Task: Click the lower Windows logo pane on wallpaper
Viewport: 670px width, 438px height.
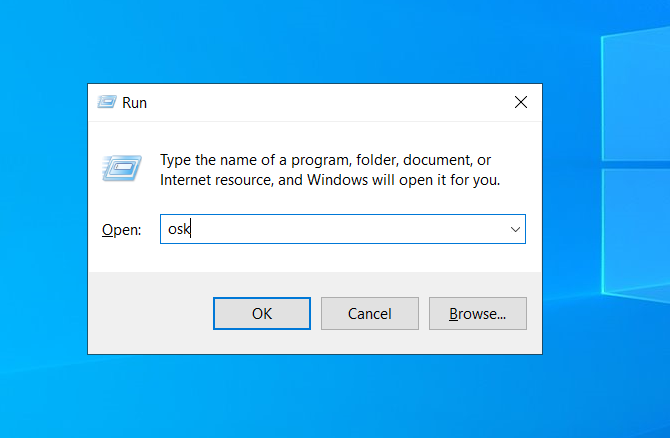Action: point(636,235)
